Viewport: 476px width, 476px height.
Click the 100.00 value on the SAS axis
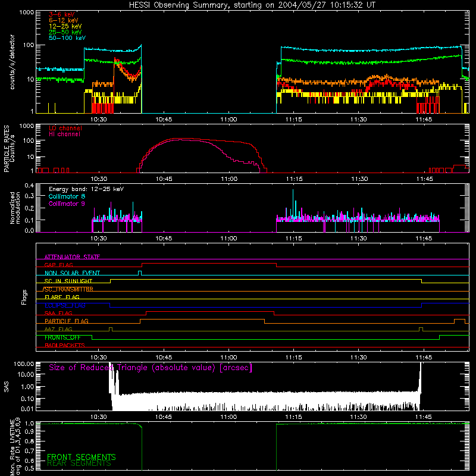(x=24, y=364)
